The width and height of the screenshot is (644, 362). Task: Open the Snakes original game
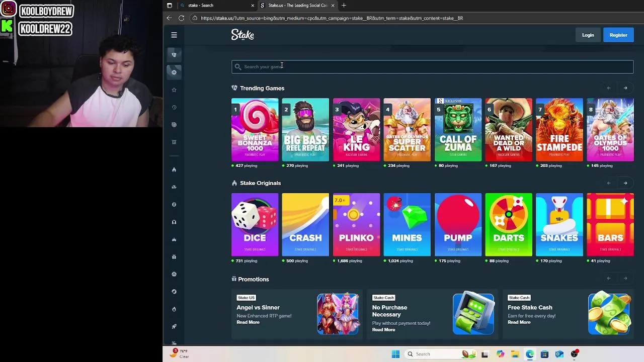[x=559, y=225]
